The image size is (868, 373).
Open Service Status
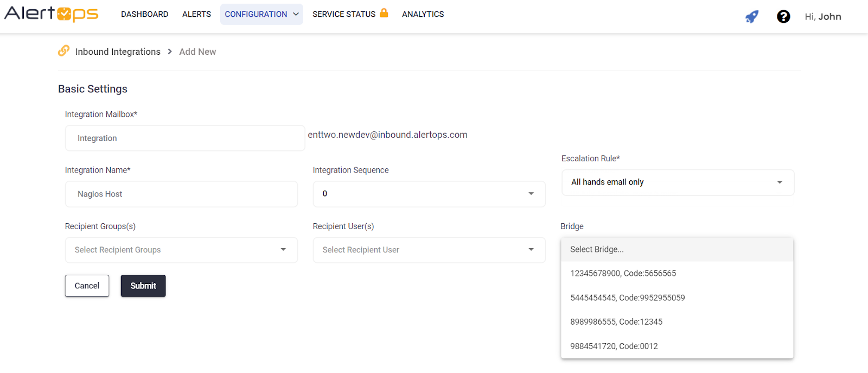[344, 14]
